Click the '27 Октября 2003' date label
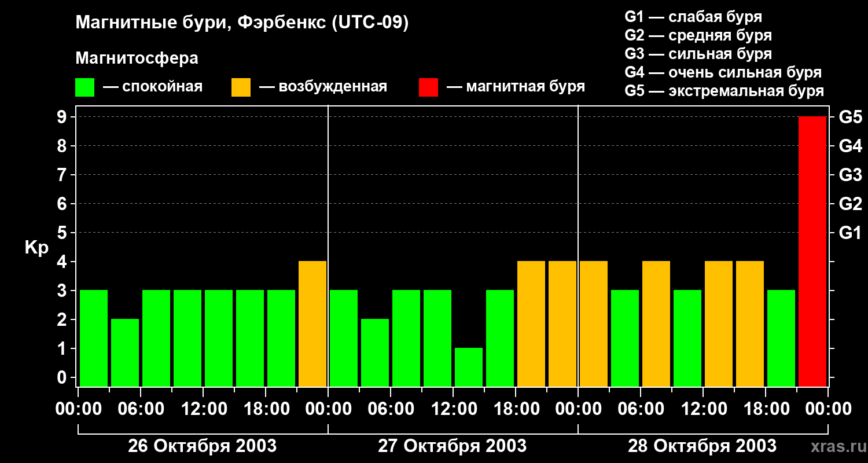Image resolution: width=868 pixels, height=463 pixels. (x=453, y=446)
